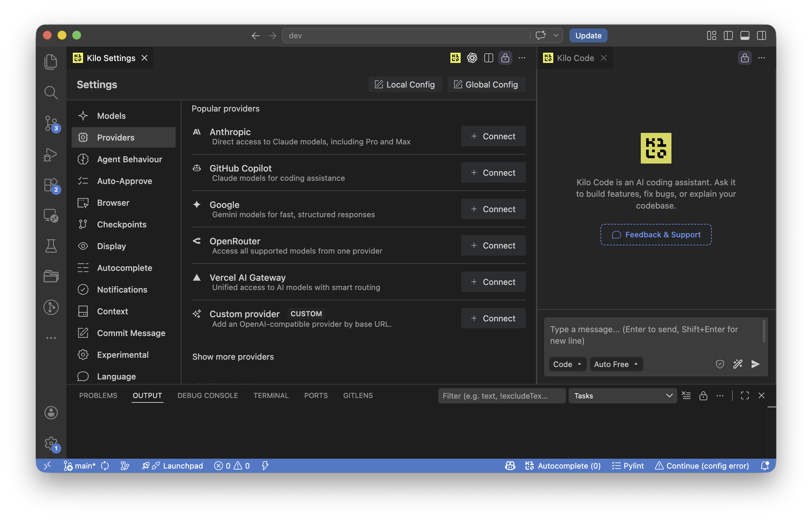Viewport: 812px width, 520px height.
Task: Toggle the primary side bar visibility
Action: pos(728,35)
